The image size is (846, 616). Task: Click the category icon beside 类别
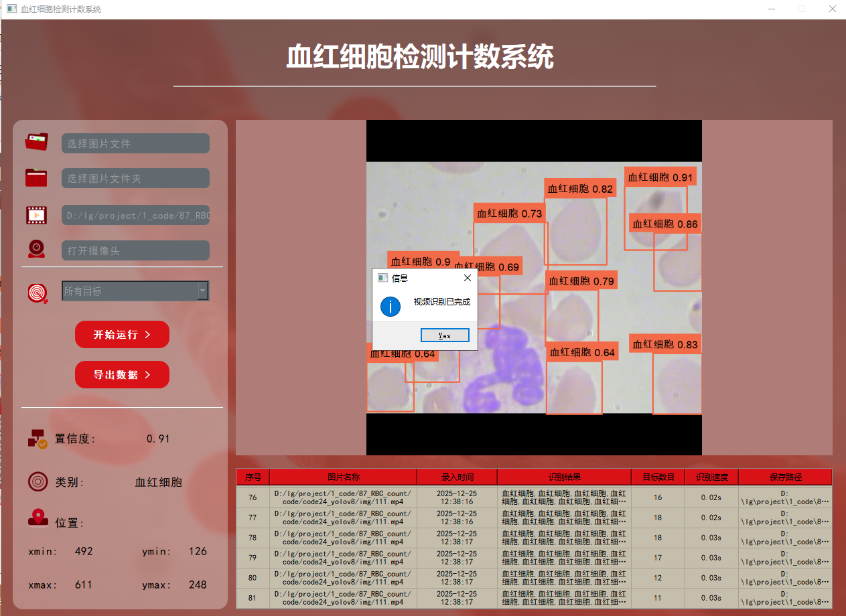pos(38,481)
